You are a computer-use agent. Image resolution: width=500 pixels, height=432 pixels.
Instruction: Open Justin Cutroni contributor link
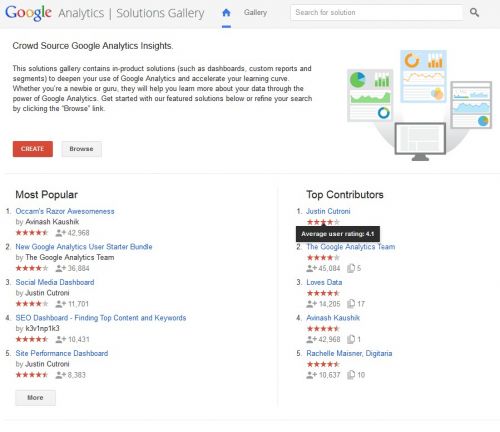[x=328, y=211]
